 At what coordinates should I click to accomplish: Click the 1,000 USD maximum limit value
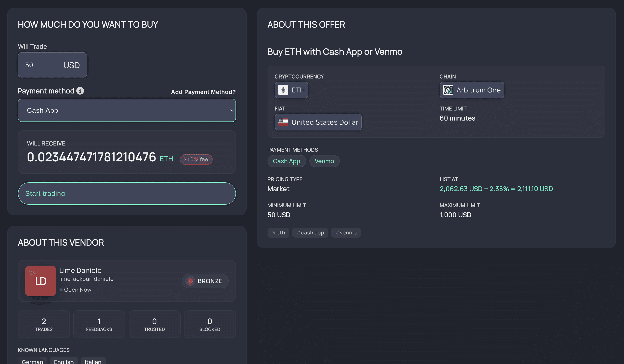click(455, 215)
